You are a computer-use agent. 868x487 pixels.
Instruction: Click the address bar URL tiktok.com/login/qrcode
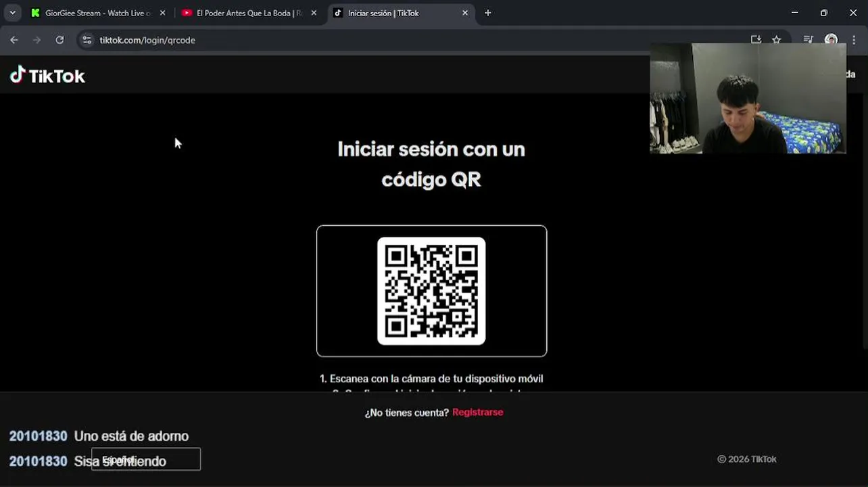tap(147, 40)
